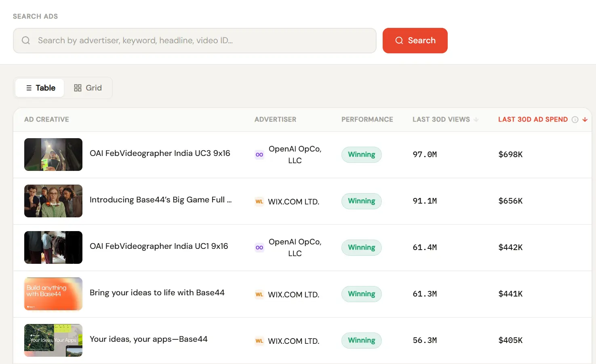
Task: Select OpenAI OpCo, LLC in the UC1 row
Action: 295,247
